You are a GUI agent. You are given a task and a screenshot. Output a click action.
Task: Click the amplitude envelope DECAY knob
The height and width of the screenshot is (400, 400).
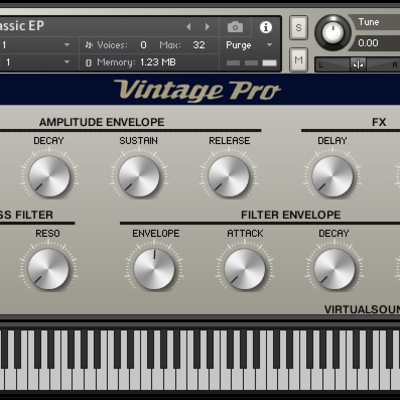[x=49, y=176]
